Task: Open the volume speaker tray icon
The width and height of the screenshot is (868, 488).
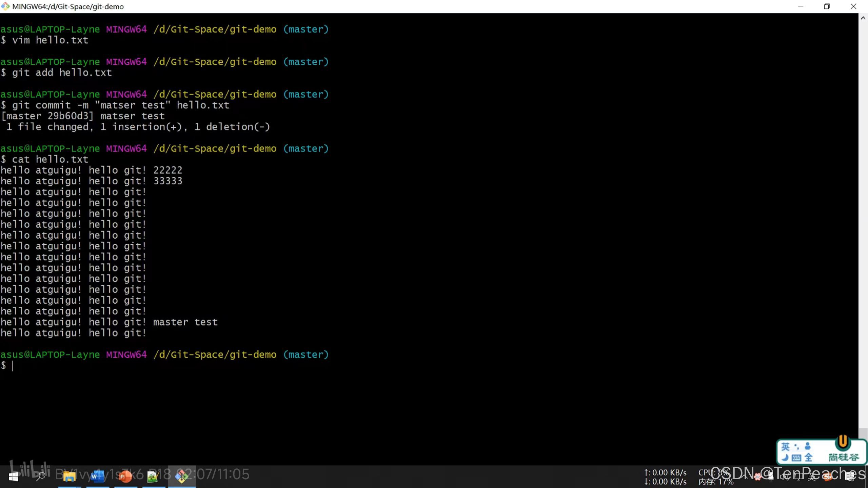Action: (x=785, y=477)
